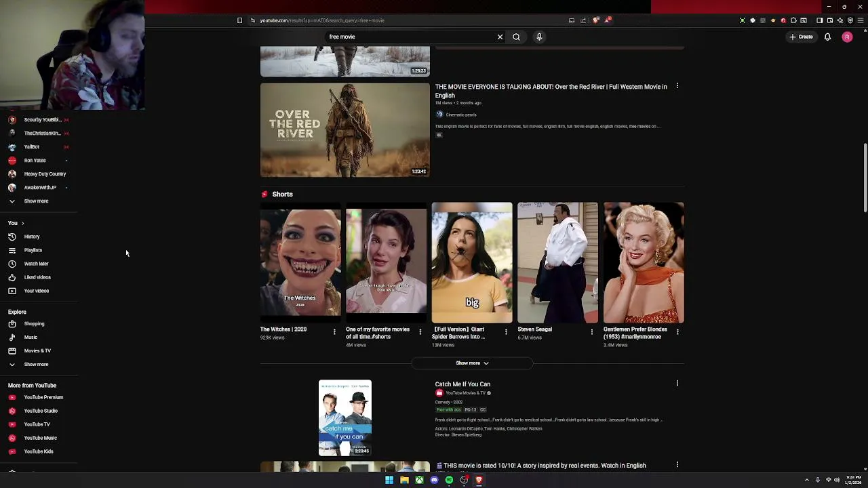Start voice search with the microphone icon
The width and height of the screenshot is (868, 488).
tap(539, 37)
